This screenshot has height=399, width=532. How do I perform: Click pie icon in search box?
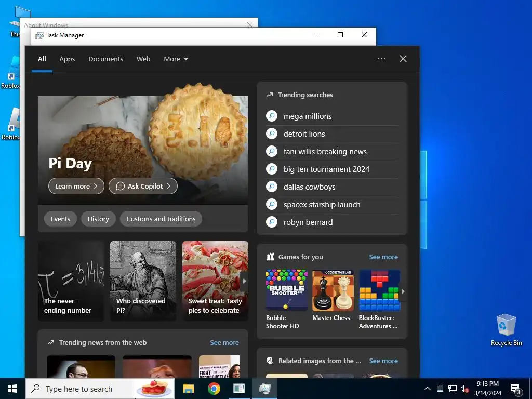click(154, 389)
